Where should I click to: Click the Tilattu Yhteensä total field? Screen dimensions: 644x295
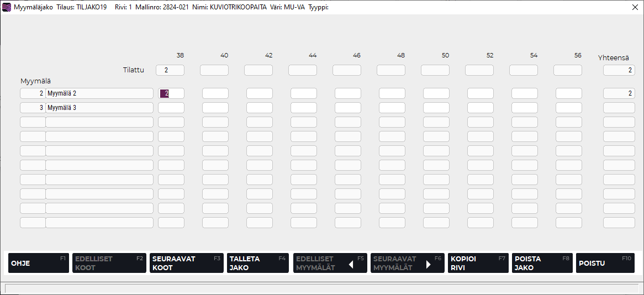click(619, 70)
